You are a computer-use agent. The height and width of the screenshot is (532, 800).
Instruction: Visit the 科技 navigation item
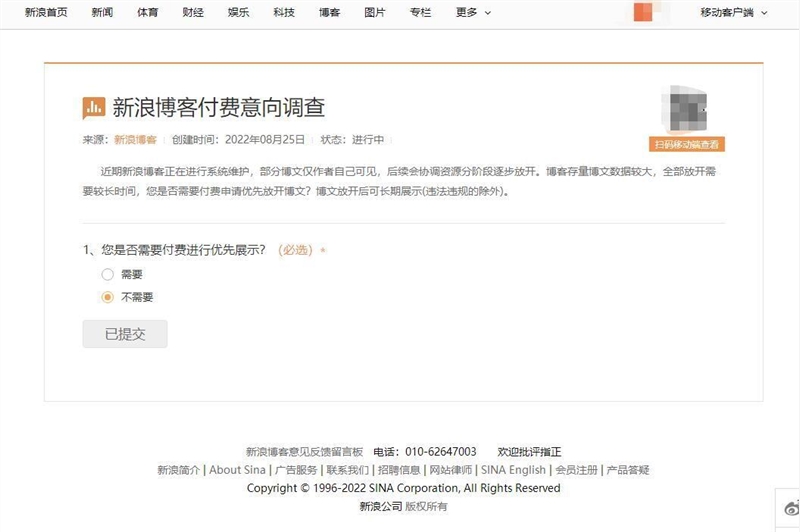284,12
